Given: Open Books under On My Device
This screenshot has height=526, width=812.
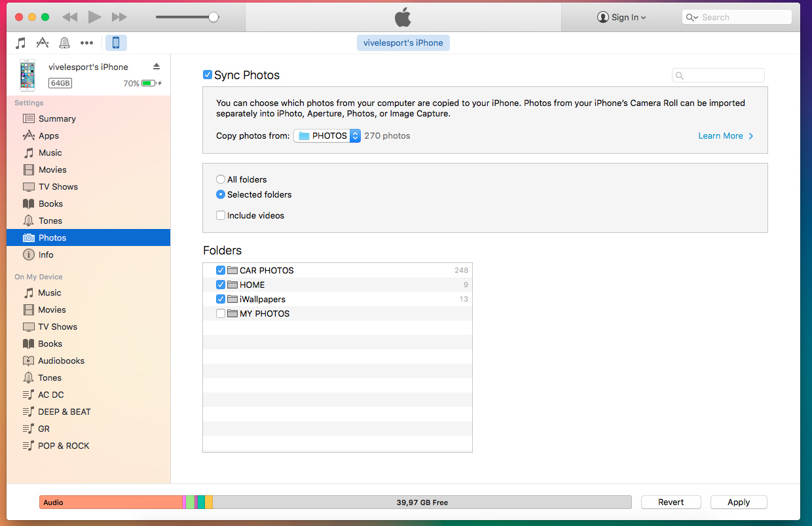Looking at the screenshot, I should coord(88,343).
